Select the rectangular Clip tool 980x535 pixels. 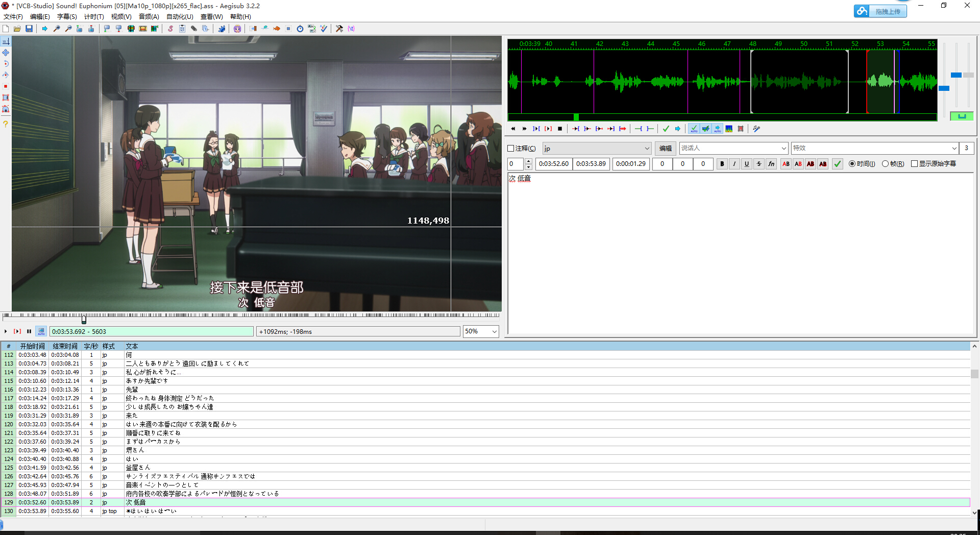(x=6, y=98)
